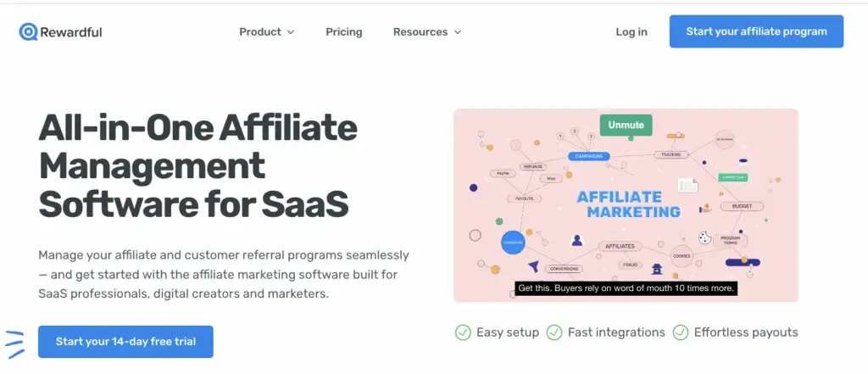Unmute the affiliate marketing video
The image size is (868, 374).
point(626,126)
